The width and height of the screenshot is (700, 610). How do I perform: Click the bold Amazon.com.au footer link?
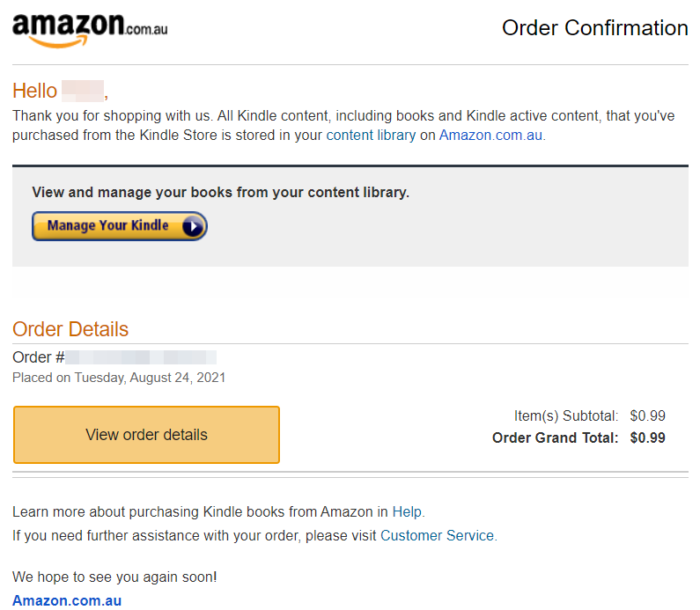(x=67, y=601)
